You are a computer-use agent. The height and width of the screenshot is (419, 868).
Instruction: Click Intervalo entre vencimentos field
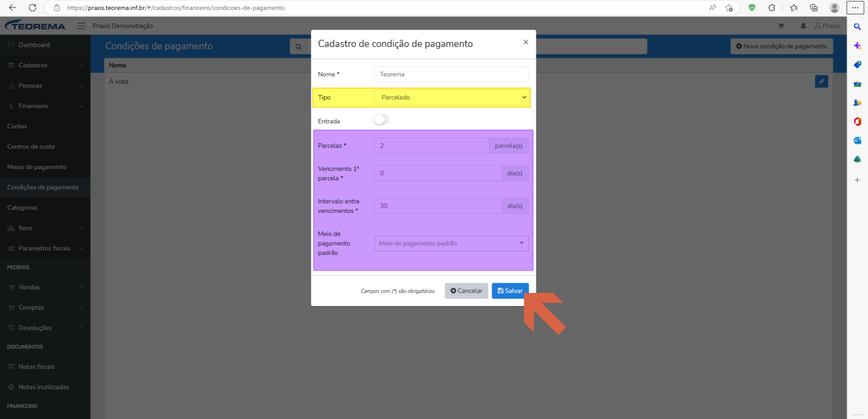pyautogui.click(x=438, y=206)
